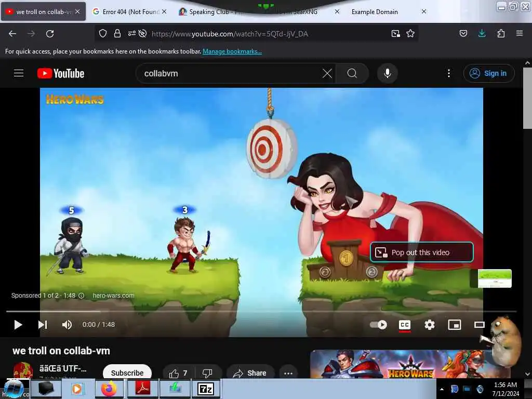
Task: Reload the page with the refresh icon
Action: [50, 34]
